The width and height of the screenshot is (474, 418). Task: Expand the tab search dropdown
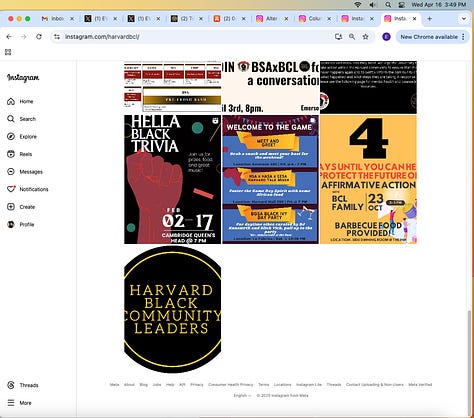(x=464, y=19)
